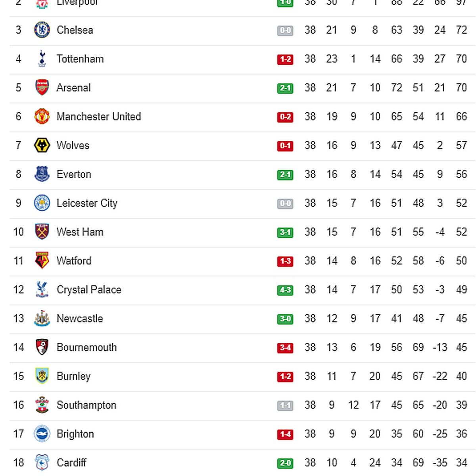This screenshot has height=476, width=476.
Task: Click the Everton club crest icon
Action: 42,174
